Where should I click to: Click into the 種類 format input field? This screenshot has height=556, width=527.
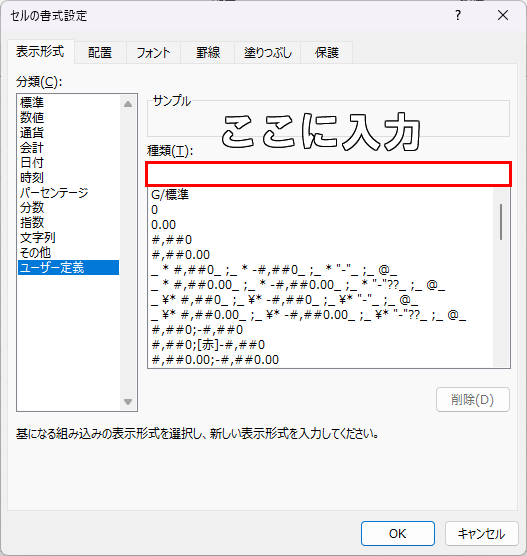(328, 174)
